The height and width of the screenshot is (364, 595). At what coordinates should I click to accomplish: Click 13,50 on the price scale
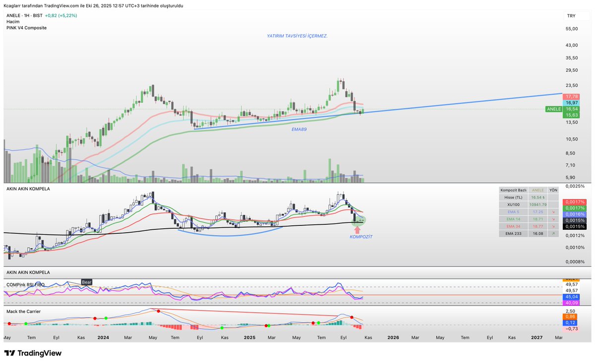point(572,122)
